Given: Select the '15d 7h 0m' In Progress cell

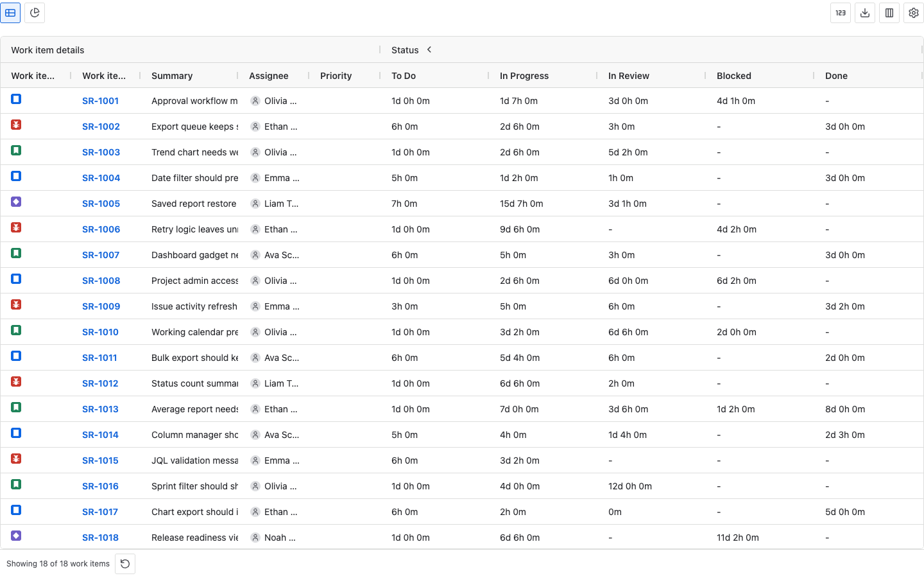Looking at the screenshot, I should [522, 204].
